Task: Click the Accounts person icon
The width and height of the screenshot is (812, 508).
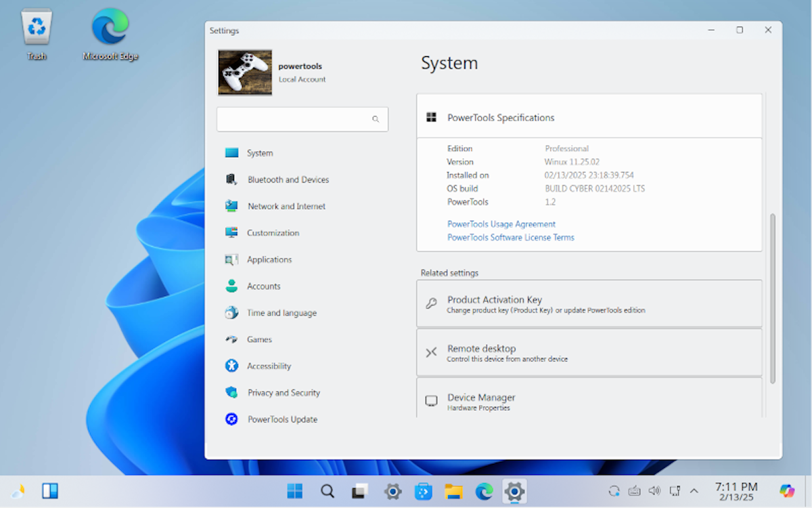Action: (232, 286)
